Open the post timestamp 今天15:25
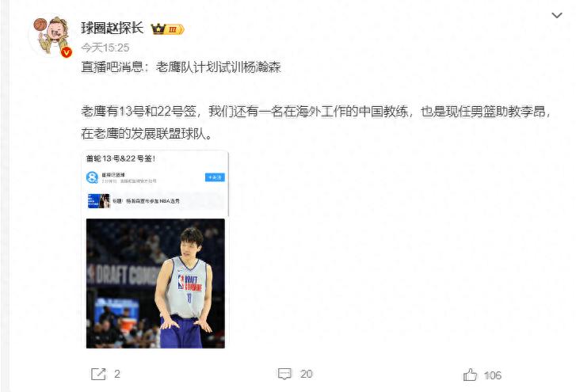Image resolution: width=576 pixels, height=392 pixels. [105, 48]
